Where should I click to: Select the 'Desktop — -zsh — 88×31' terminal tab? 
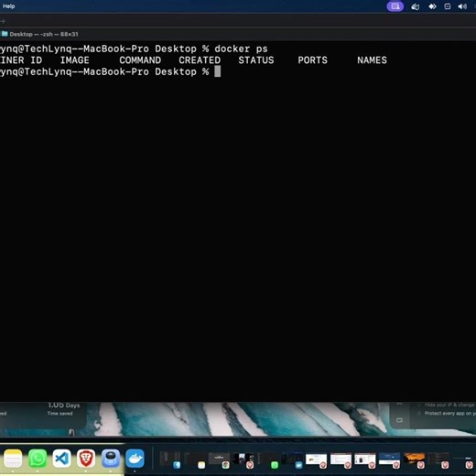click(40, 34)
